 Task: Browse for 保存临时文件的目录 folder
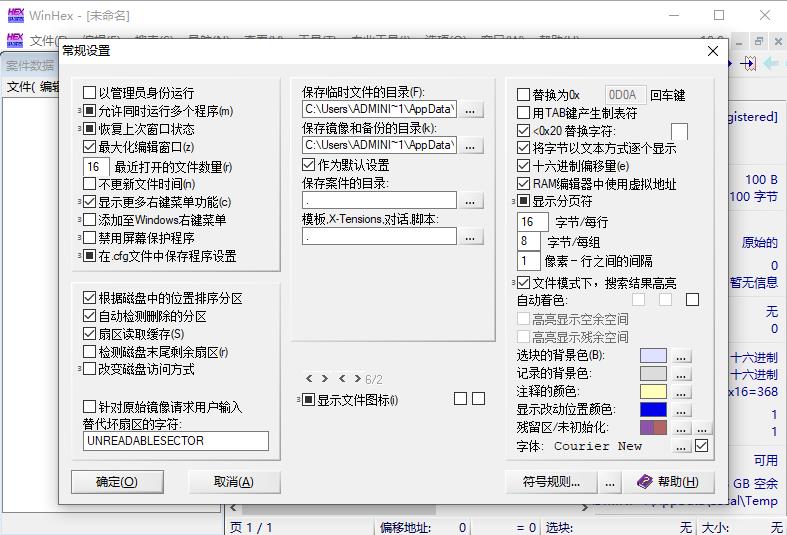pyautogui.click(x=471, y=109)
